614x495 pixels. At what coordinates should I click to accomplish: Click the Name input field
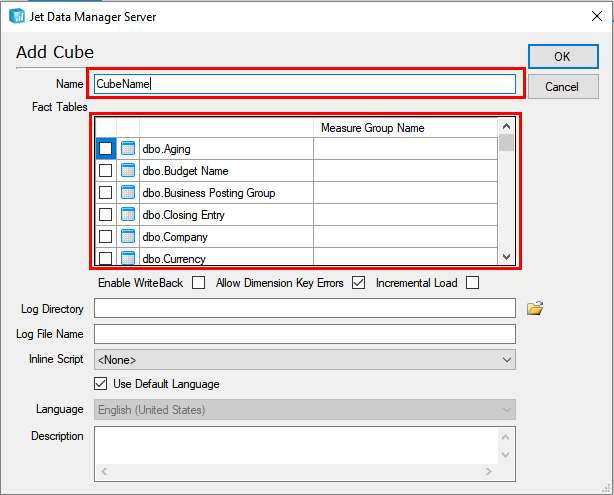pos(305,84)
